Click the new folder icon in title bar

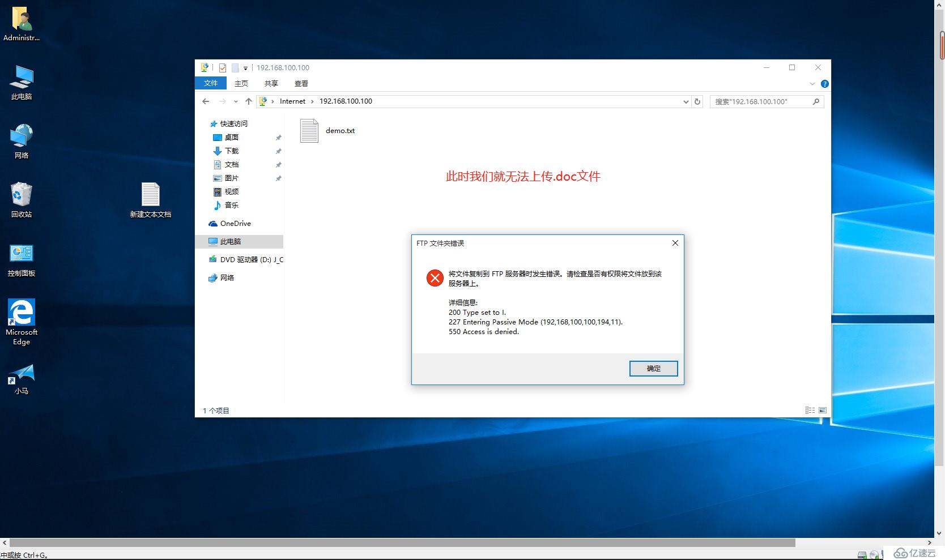tap(235, 68)
